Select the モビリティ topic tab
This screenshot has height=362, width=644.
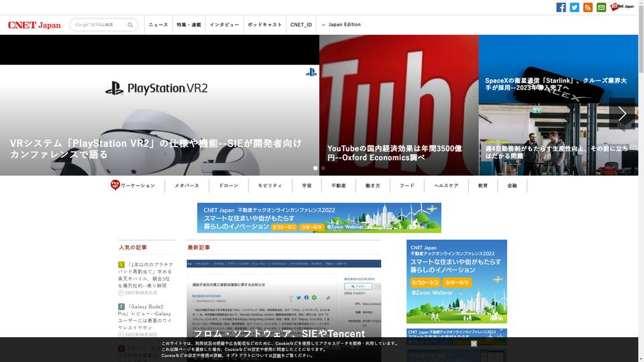point(270,186)
